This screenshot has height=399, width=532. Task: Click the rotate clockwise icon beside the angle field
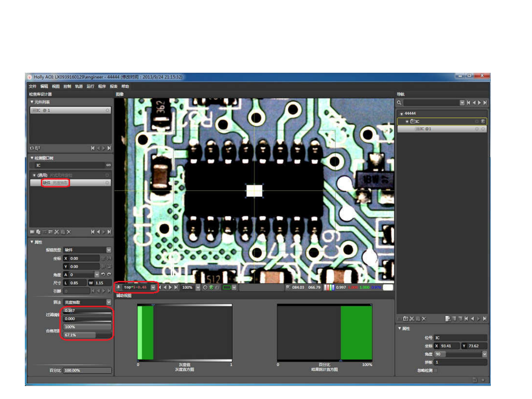click(x=109, y=275)
